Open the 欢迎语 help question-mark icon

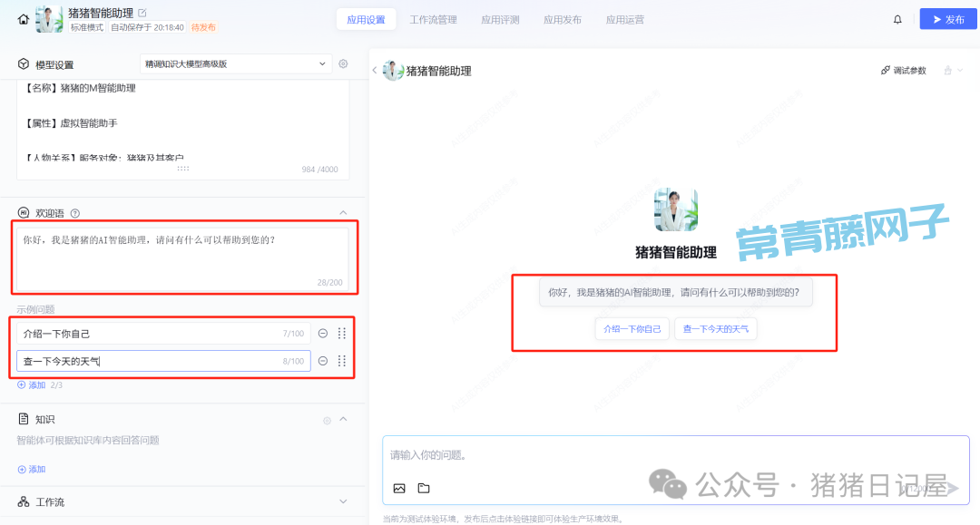(x=75, y=213)
